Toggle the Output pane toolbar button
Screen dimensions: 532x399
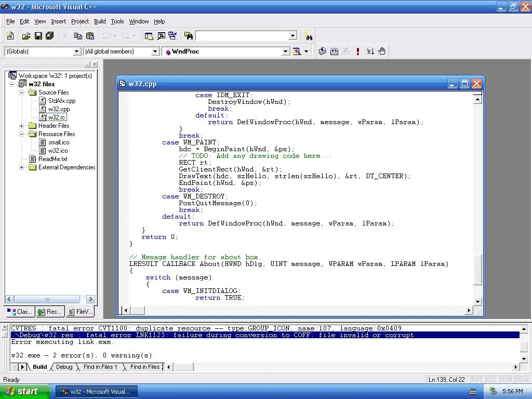point(161,36)
